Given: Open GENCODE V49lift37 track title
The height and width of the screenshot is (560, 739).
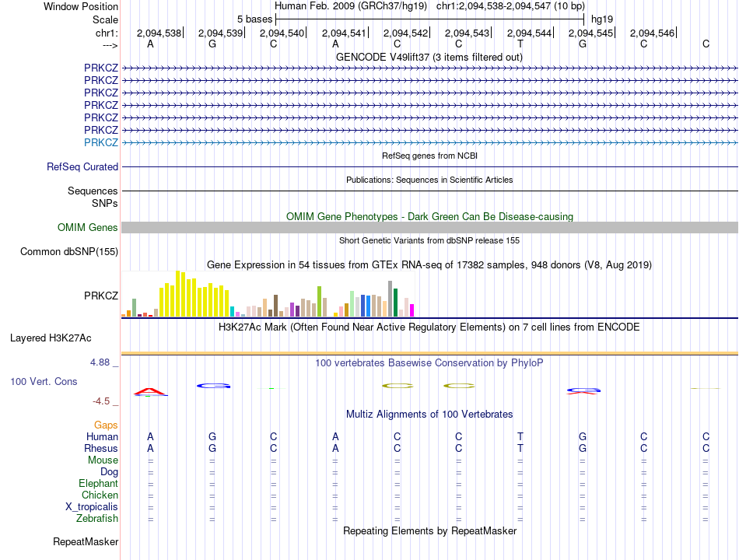Looking at the screenshot, I should pos(429,58).
